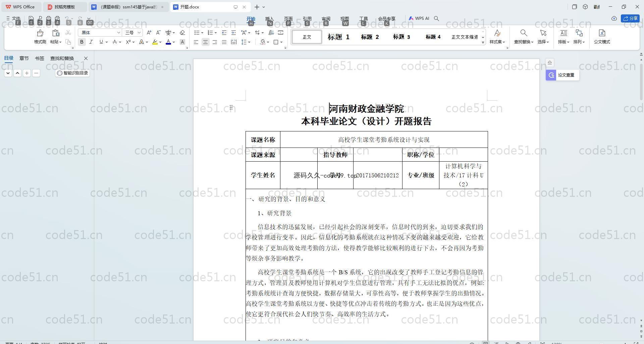
Task: Click the Smart TOC Detection (智能识别目录) button
Action: pyautogui.click(x=72, y=73)
